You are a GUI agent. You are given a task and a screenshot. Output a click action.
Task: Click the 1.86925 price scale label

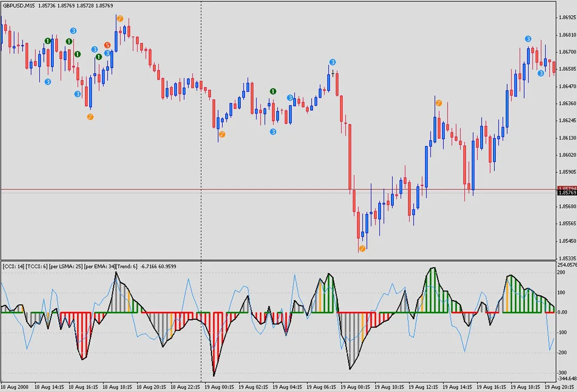pyautogui.click(x=566, y=18)
